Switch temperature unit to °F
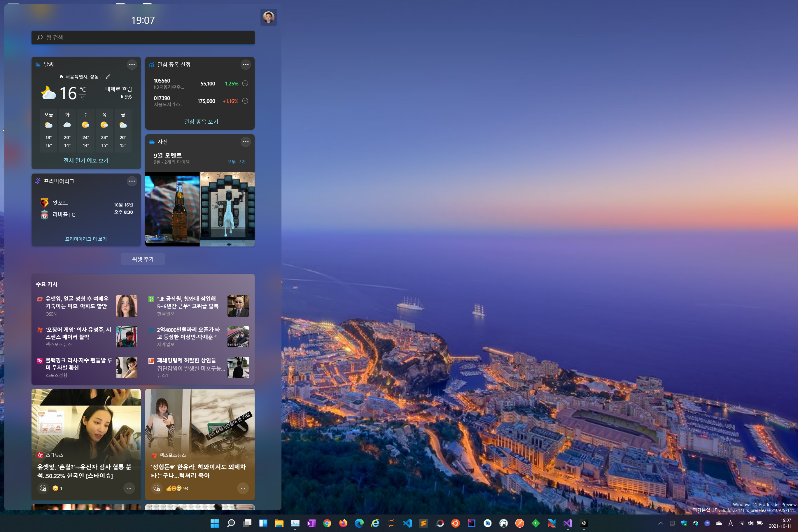This screenshot has height=532, width=798. point(83,98)
